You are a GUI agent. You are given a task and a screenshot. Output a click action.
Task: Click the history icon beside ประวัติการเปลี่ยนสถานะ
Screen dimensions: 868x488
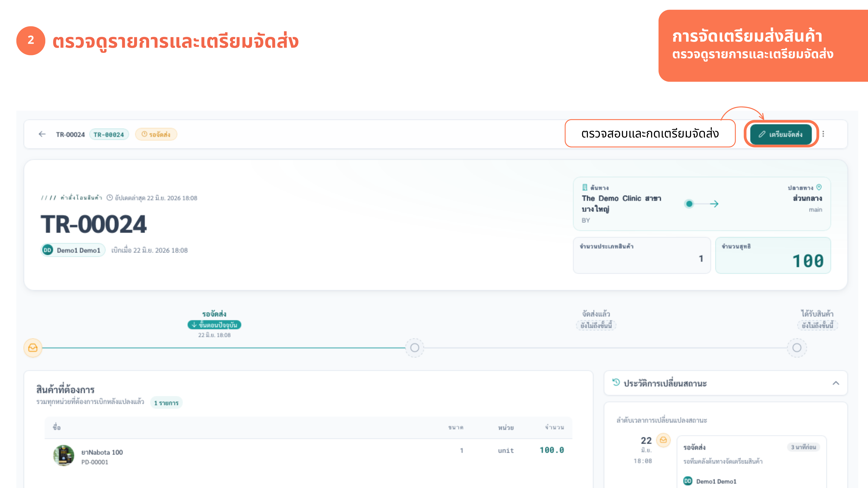coord(616,383)
